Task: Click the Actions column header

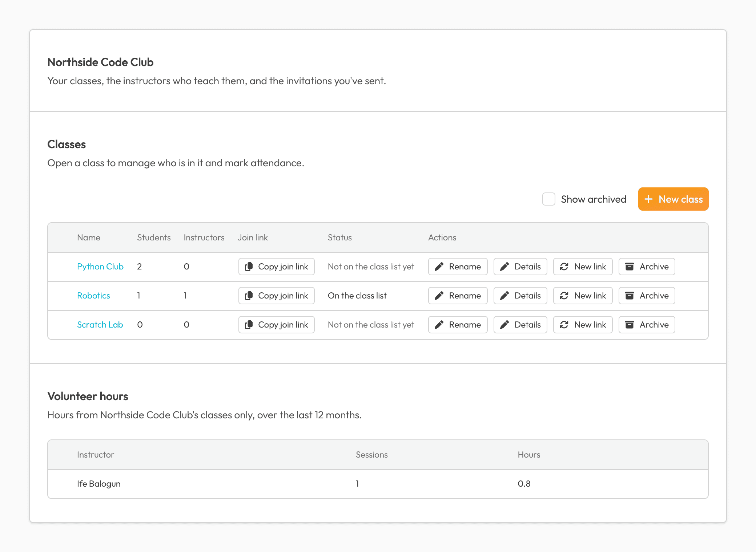Action: tap(442, 238)
